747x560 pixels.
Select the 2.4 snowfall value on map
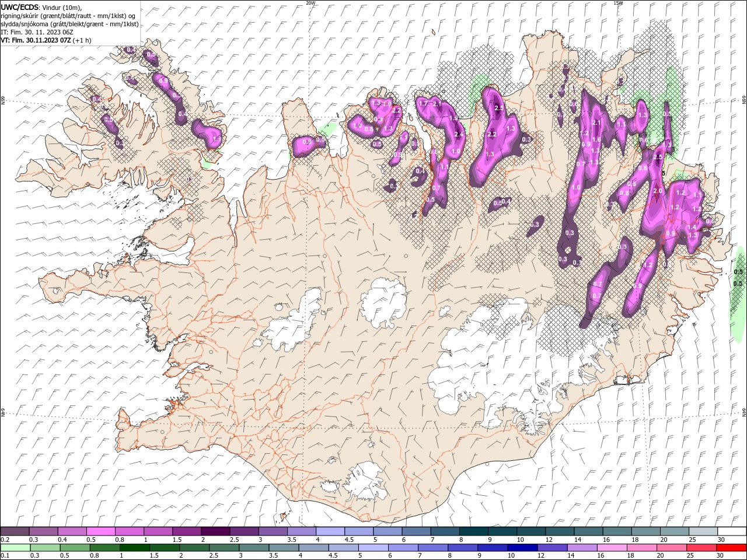tap(458, 135)
